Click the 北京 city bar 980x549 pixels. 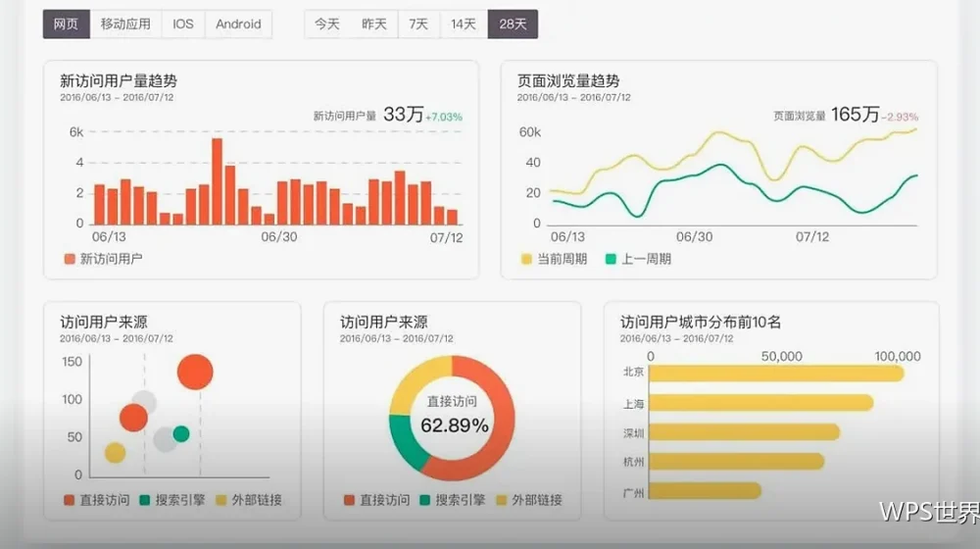[x=777, y=374]
